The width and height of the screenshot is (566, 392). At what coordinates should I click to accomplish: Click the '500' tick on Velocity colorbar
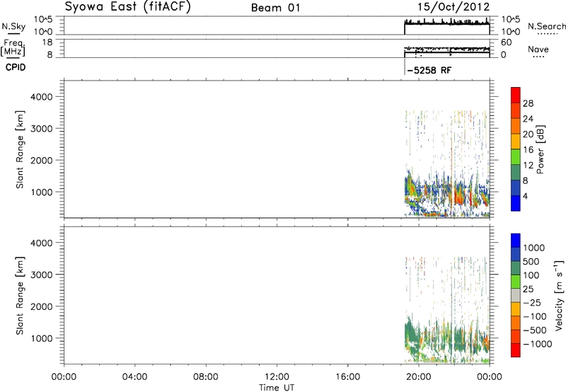pos(531,261)
